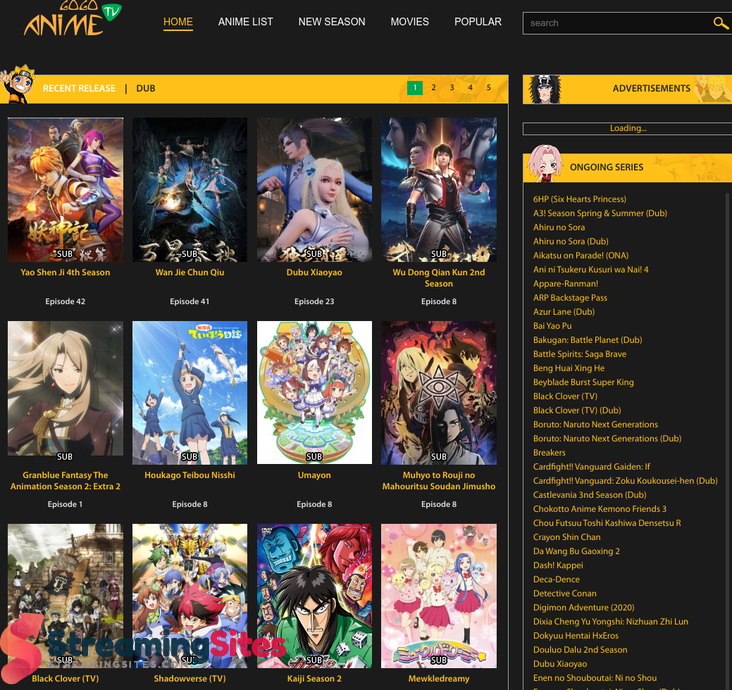Click the Wan Jie Chun Qiu title link

[x=190, y=273]
